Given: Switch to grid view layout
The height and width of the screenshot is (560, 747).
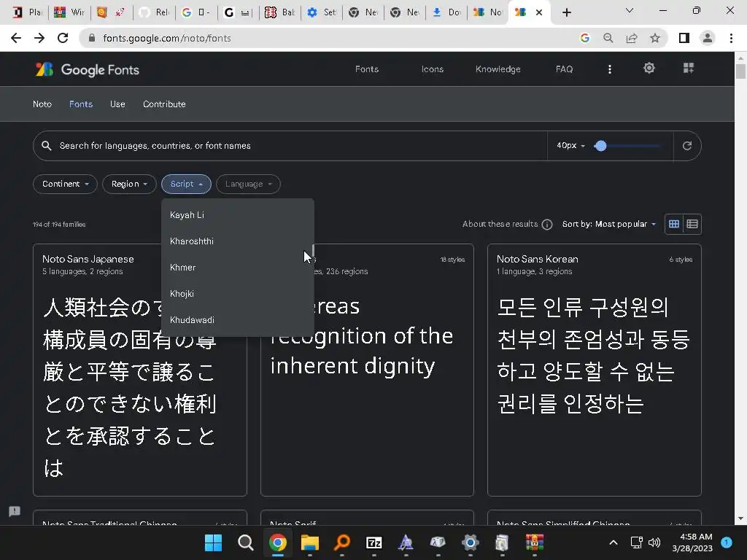Looking at the screenshot, I should tap(673, 224).
